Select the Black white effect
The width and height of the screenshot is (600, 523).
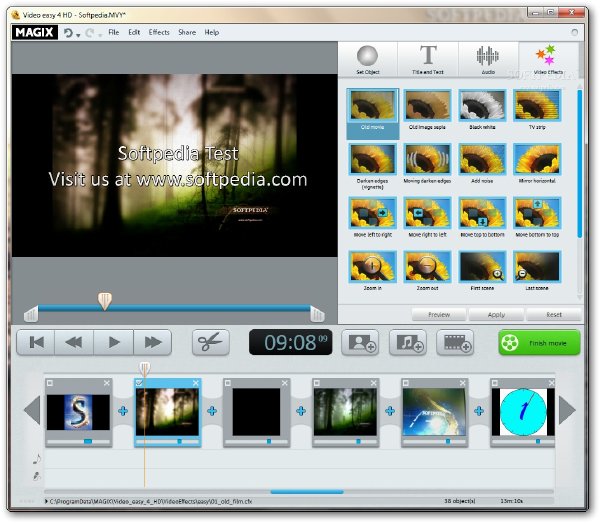482,110
